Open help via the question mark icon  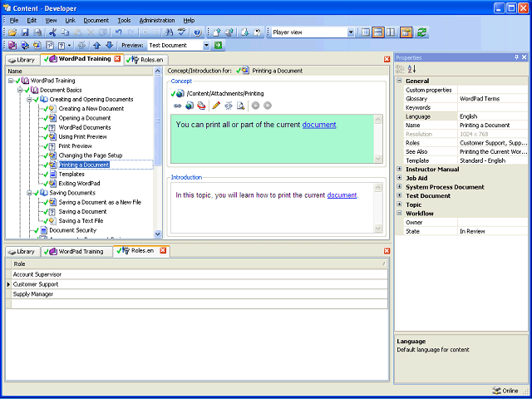(198, 32)
